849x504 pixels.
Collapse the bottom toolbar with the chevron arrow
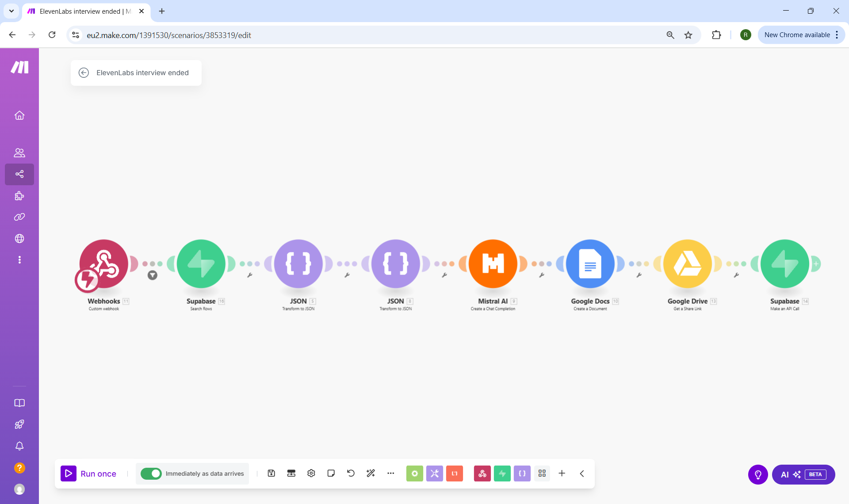coord(582,473)
